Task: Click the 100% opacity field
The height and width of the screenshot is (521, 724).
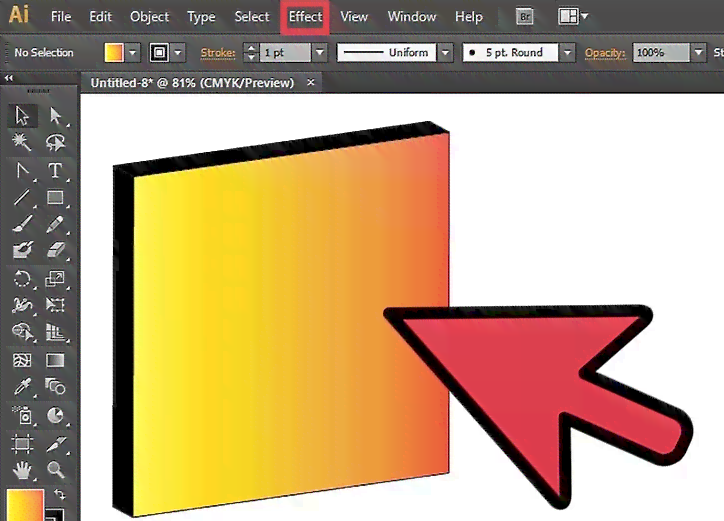Action: point(661,53)
